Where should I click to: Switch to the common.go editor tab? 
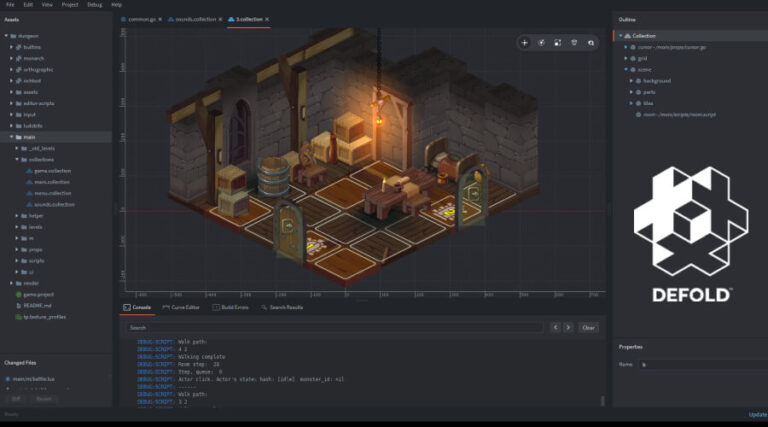tap(142, 19)
